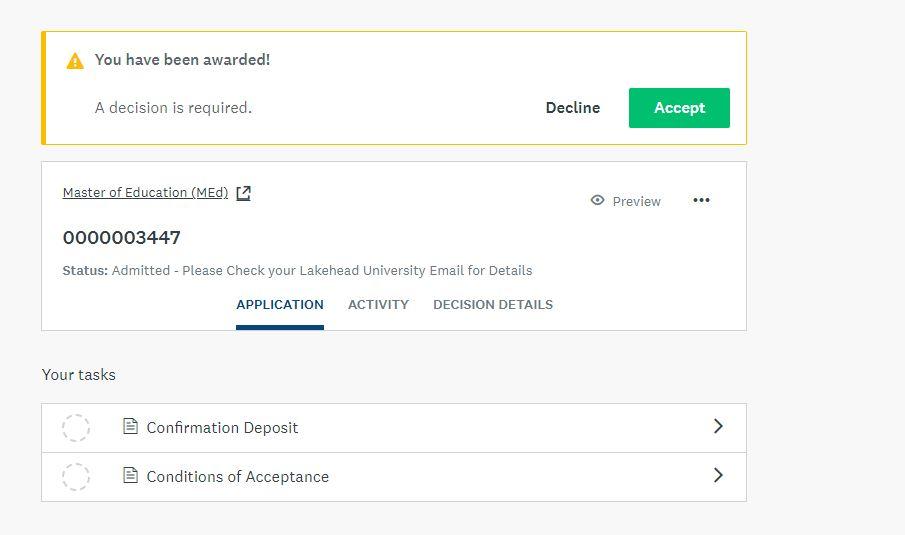Click the application number 0000003447
Image resolution: width=905 pixels, height=535 pixels.
coord(121,238)
